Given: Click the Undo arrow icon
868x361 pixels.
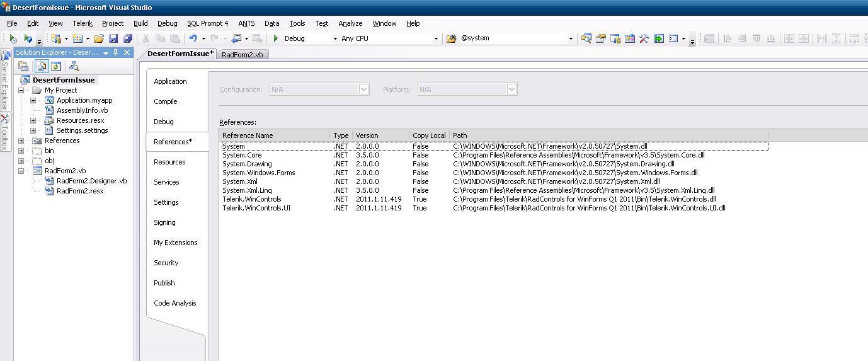Looking at the screenshot, I should pyautogui.click(x=193, y=38).
